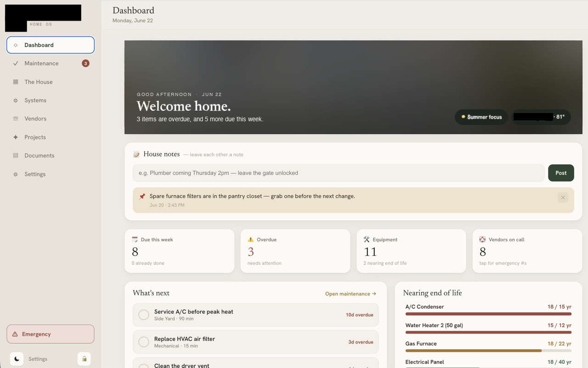Click the Documents list icon
Image resolution: width=588 pixels, height=368 pixels.
click(x=16, y=156)
